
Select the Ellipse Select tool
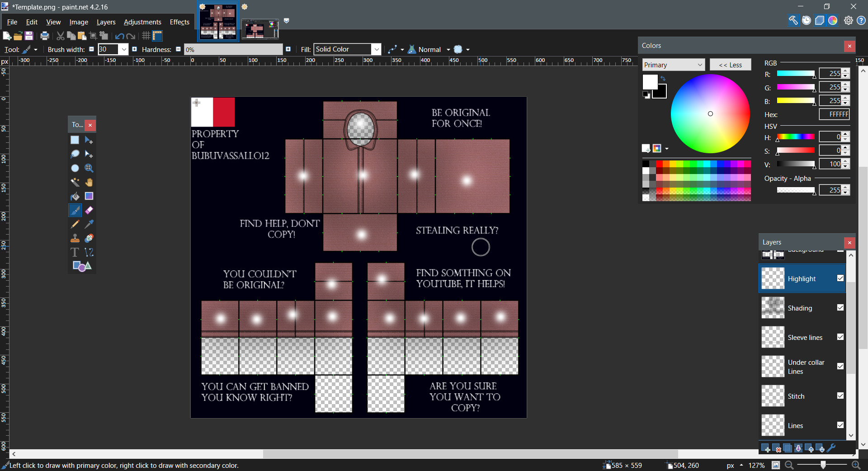pyautogui.click(x=75, y=168)
